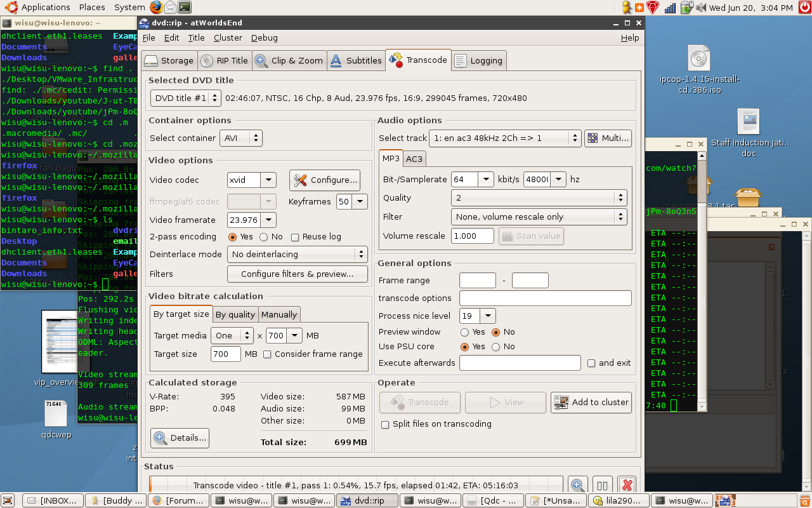Click the Gaim buddy tray icon
The image size is (812, 508).
tap(627, 8)
